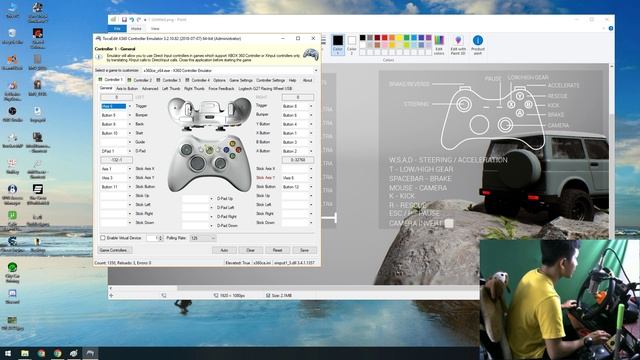Viewport: 640px width, 360px height.
Task: Open Controller Settings tab
Action: click(270, 80)
